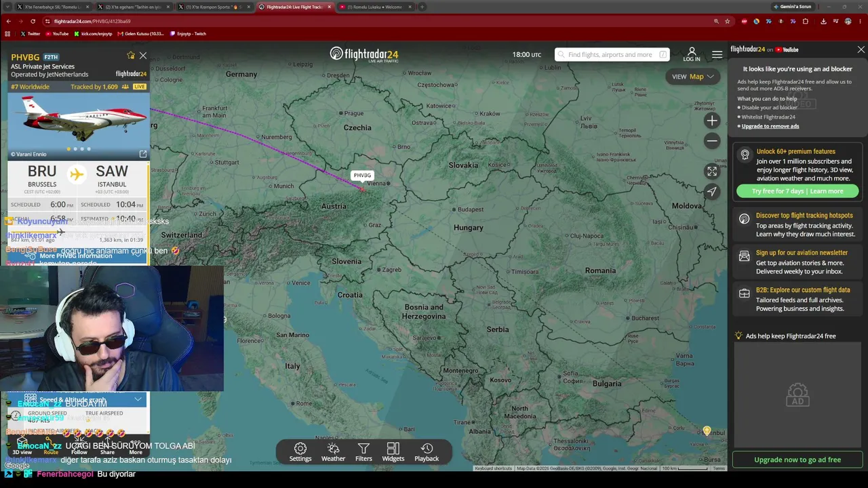Viewport: 868px width, 488px height.
Task: Switch to Krampon Sports X browser tab
Action: 213,7
